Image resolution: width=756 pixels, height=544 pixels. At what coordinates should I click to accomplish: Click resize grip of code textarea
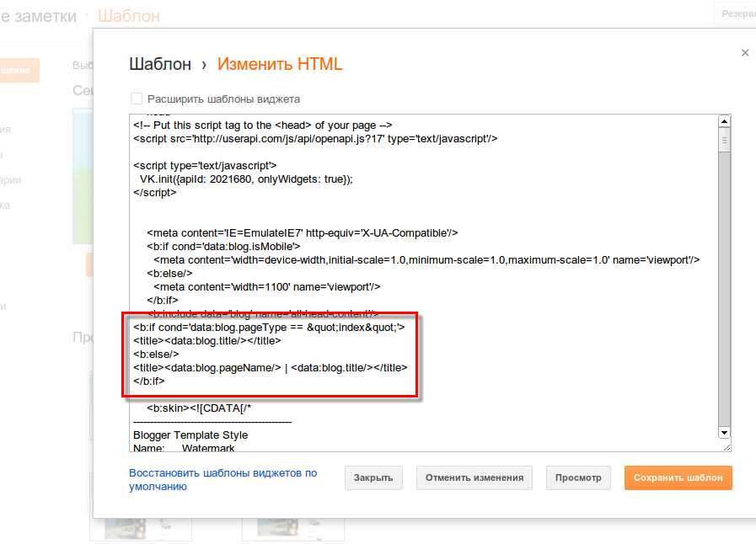click(x=727, y=448)
